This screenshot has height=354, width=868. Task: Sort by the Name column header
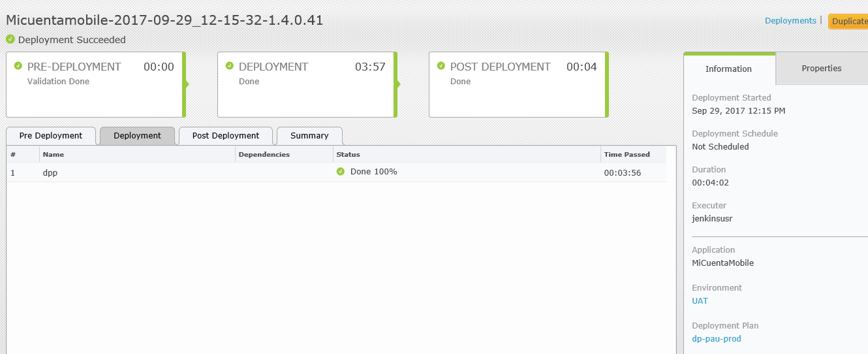pyautogui.click(x=54, y=155)
